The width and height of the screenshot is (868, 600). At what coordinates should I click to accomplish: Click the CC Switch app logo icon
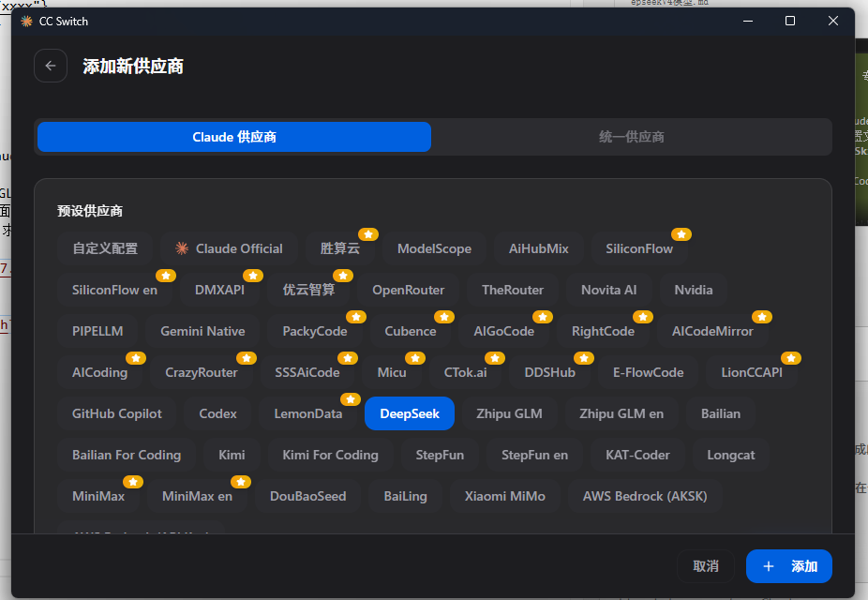[26, 21]
